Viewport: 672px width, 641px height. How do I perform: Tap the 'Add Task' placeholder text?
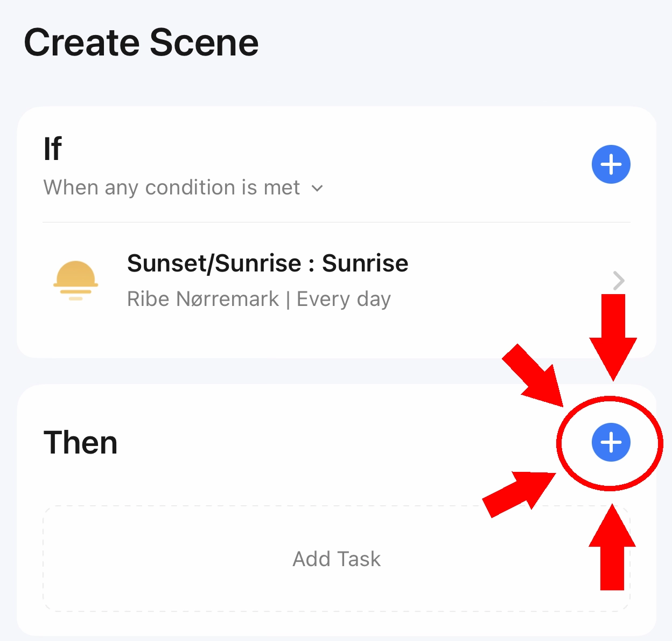[x=337, y=559]
